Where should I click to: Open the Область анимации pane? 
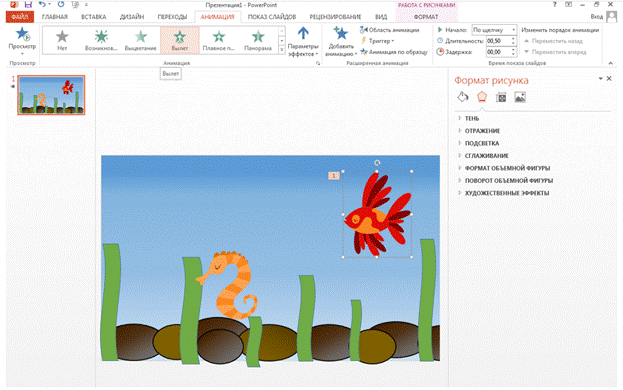[x=389, y=30]
